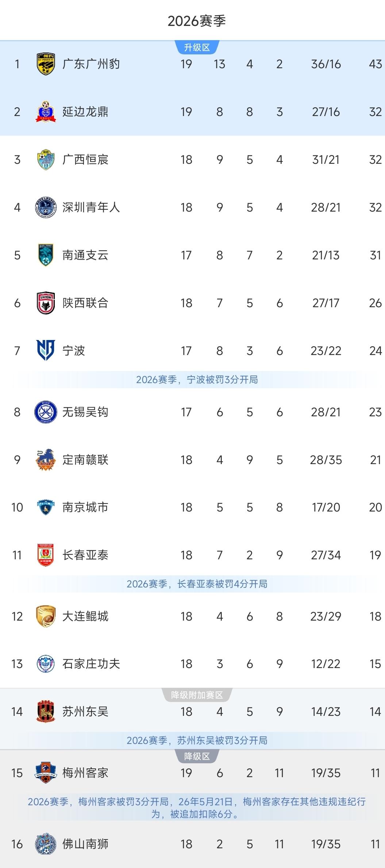This screenshot has height=868, width=385.
Task: Tap the 宁波被罚3分开局 penalty note
Action: (x=197, y=380)
